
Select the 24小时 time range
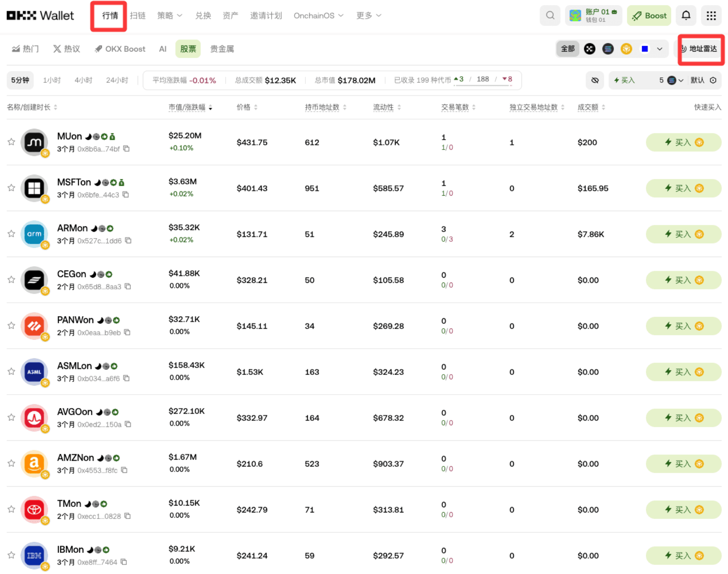tap(117, 80)
